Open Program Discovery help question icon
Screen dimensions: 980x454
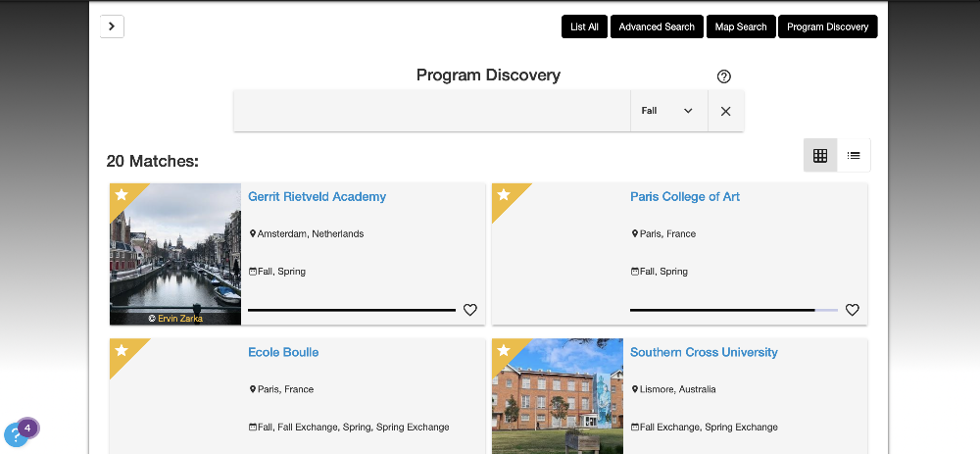tap(724, 76)
